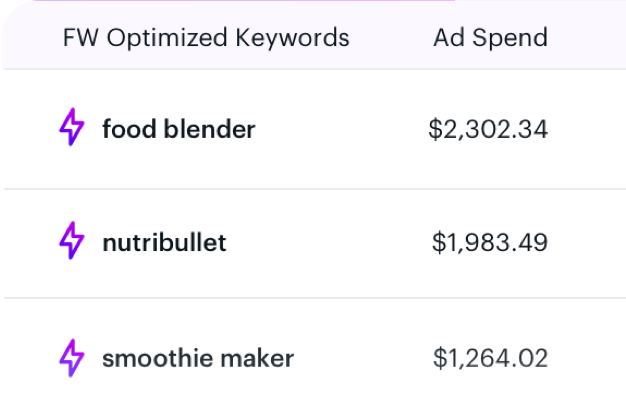Click the divider between nutribullet and smoothie maker
The height and width of the screenshot is (414, 626).
pyautogui.click(x=315, y=298)
